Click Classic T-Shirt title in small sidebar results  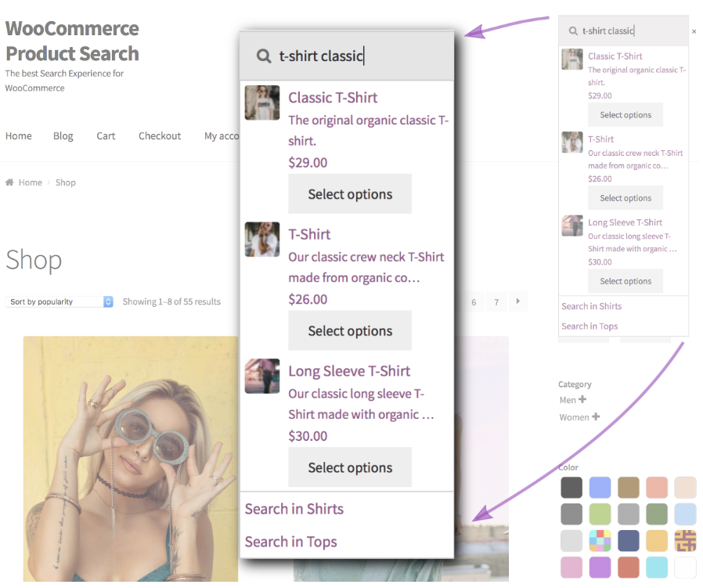(615, 56)
